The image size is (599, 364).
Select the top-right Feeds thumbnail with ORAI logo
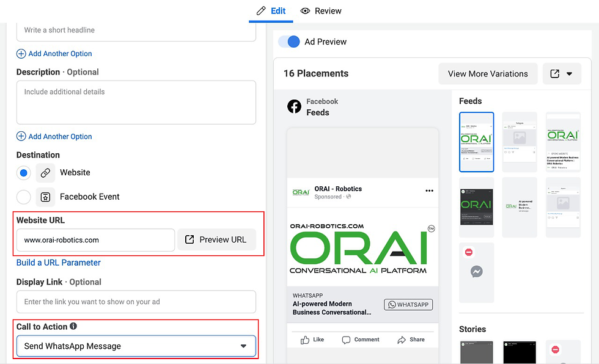pyautogui.click(x=563, y=142)
